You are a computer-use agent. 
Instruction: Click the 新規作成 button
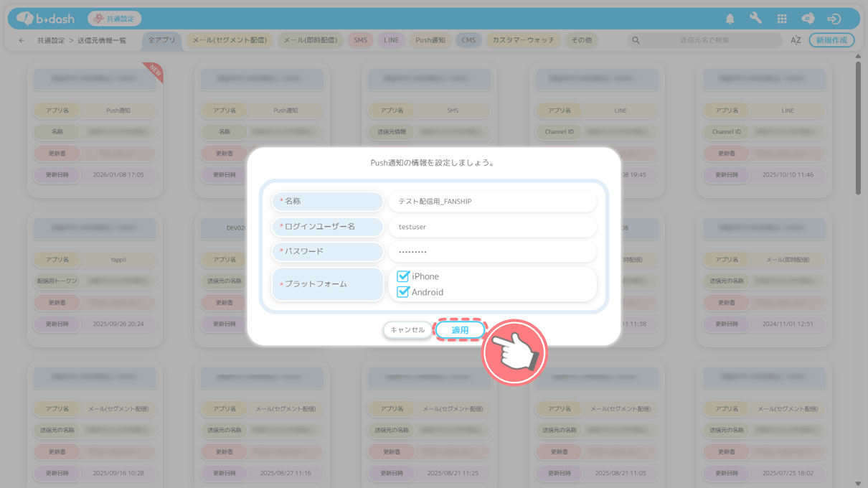tap(831, 40)
